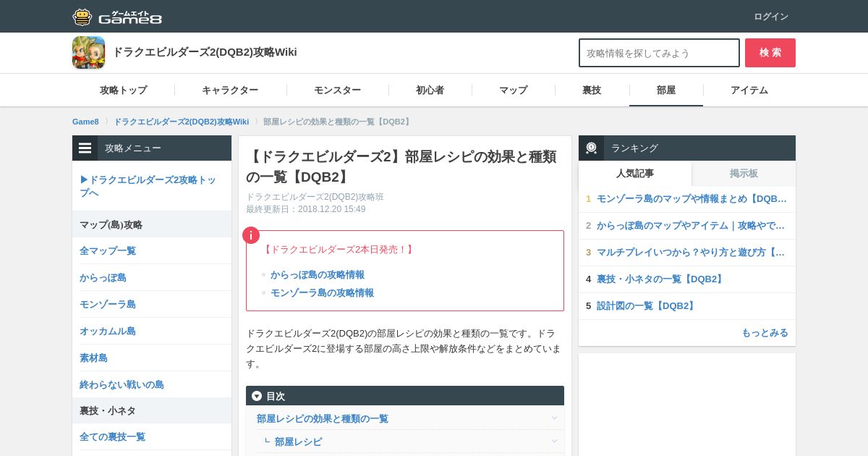This screenshot has width=868, height=456.
Task: Open the からっぽ島 sidebar link
Action: click(x=103, y=277)
